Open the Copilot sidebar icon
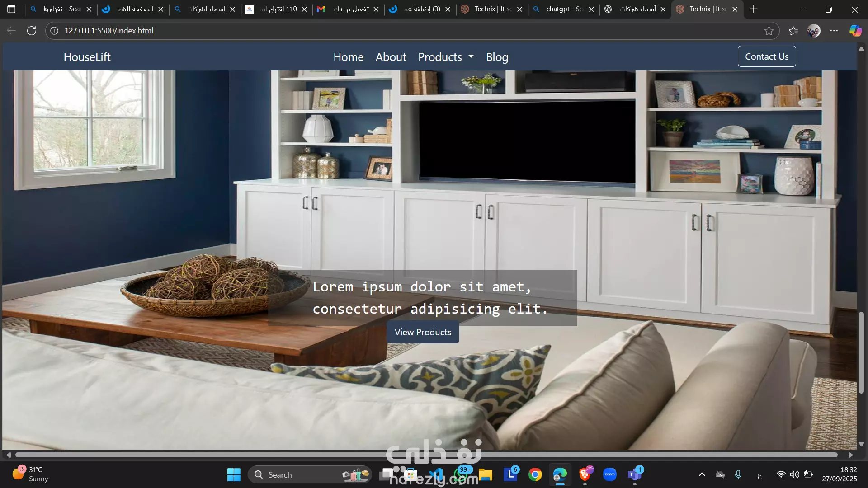This screenshot has width=868, height=488. pyautogui.click(x=855, y=31)
